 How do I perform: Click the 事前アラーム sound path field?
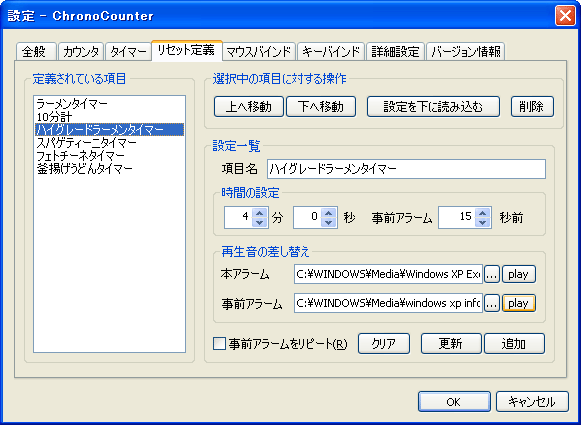(388, 303)
